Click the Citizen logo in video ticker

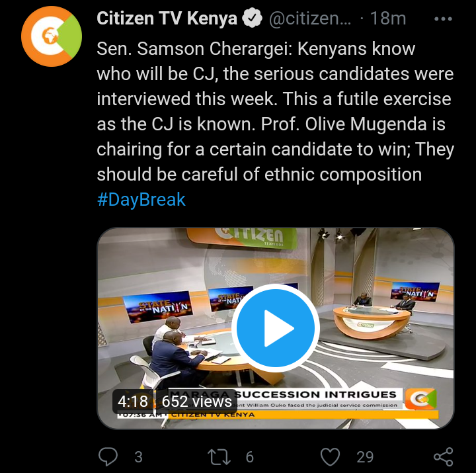421,398
